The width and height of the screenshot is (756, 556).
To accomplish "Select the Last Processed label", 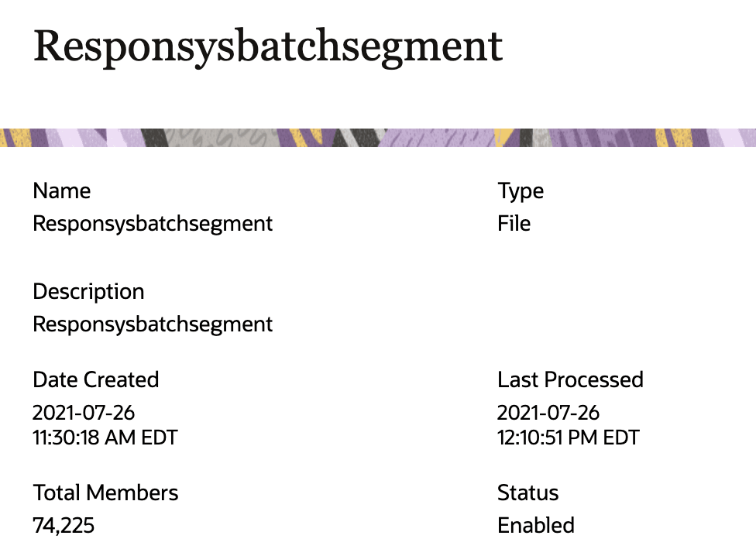I will pyautogui.click(x=570, y=379).
